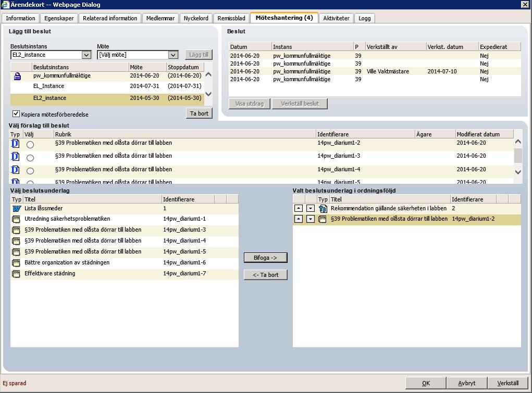Image resolution: width=532 pixels, height=393 pixels.
Task: Select radio button for 14pw_diarium1-4 proposal
Action: click(30, 171)
